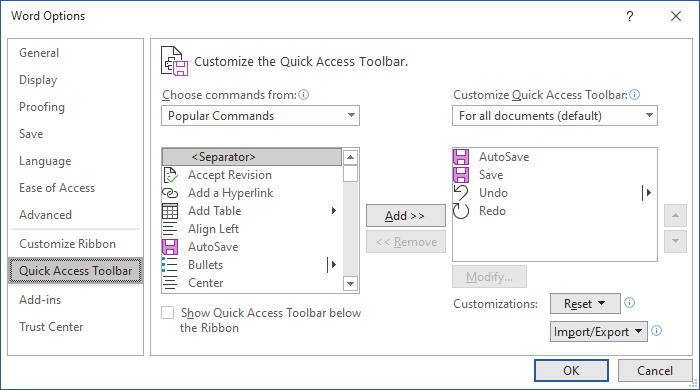Screen dimensions: 700x390
Task: Click info icon beside Choose commands from
Action: [x=304, y=95]
